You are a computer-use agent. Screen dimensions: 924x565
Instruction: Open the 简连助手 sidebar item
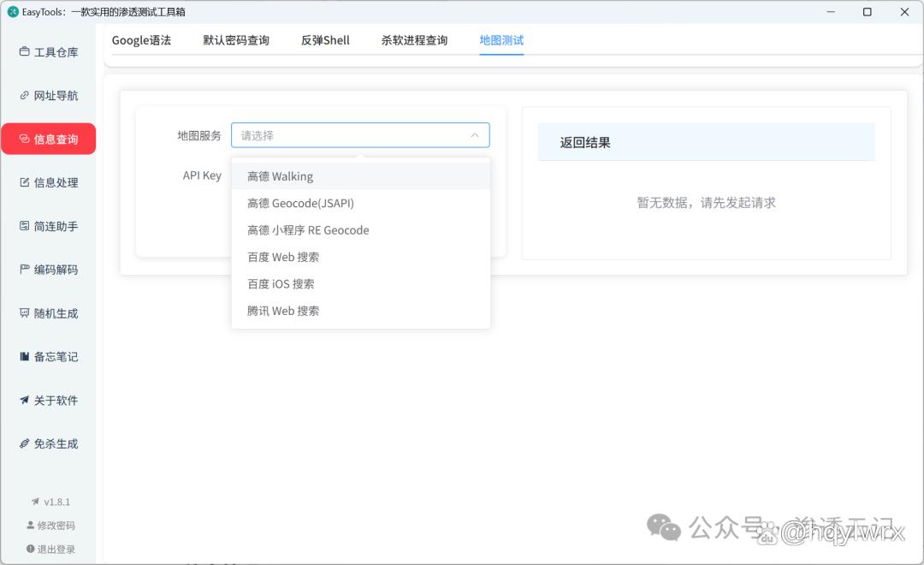tap(48, 227)
